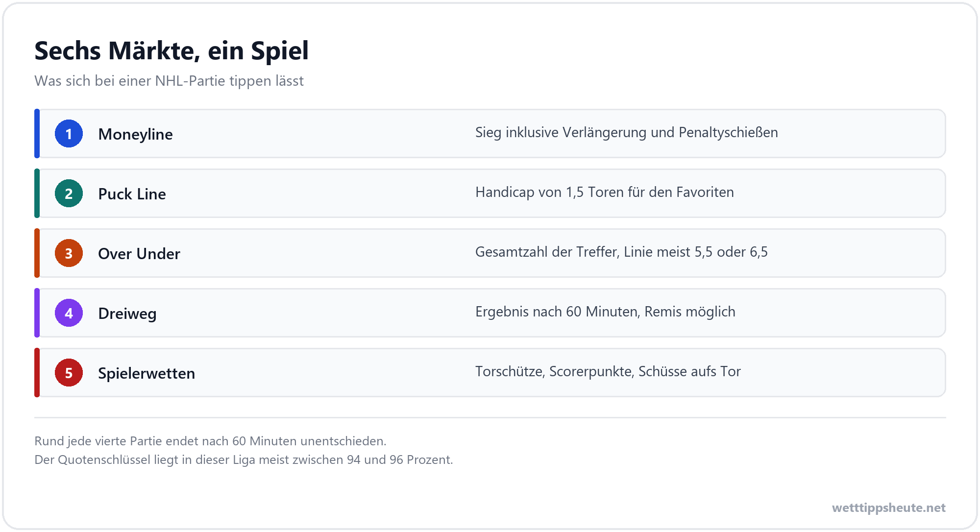This screenshot has width=980, height=532.
Task: Click the Moneyline description about Penaltyschießen
Action: pyautogui.click(x=626, y=132)
